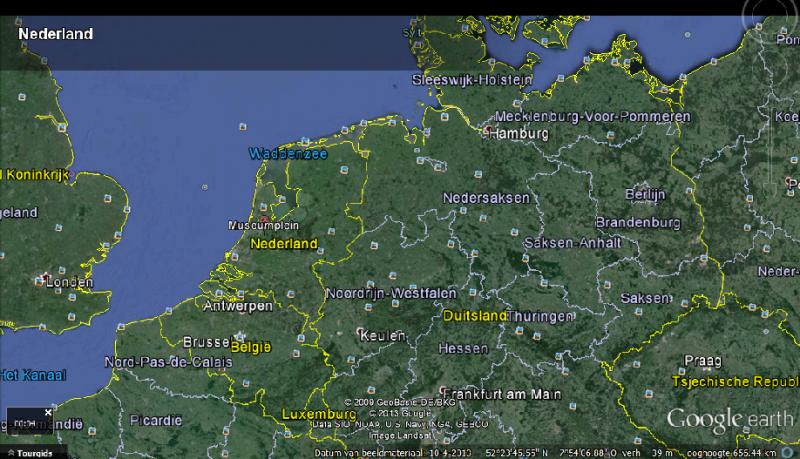The image size is (800, 459).
Task: Click the Keulen city marker
Action: tap(361, 331)
